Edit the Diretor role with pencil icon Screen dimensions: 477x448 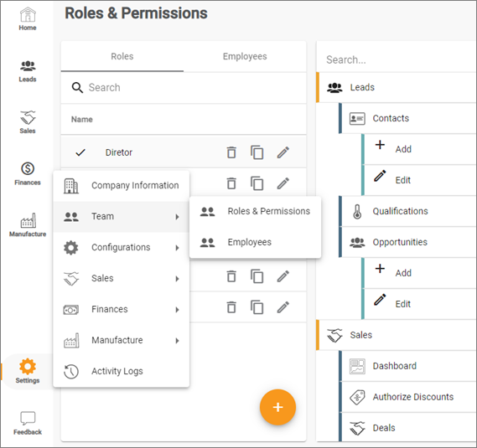click(283, 152)
